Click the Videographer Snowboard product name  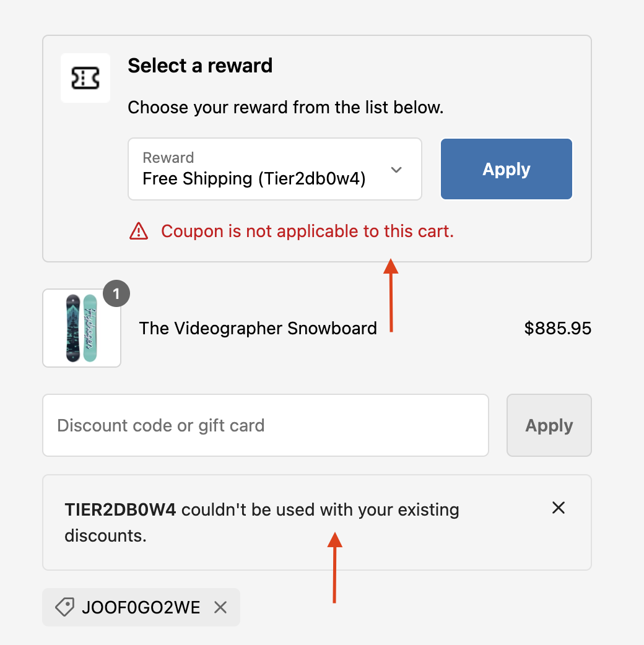pyautogui.click(x=258, y=328)
